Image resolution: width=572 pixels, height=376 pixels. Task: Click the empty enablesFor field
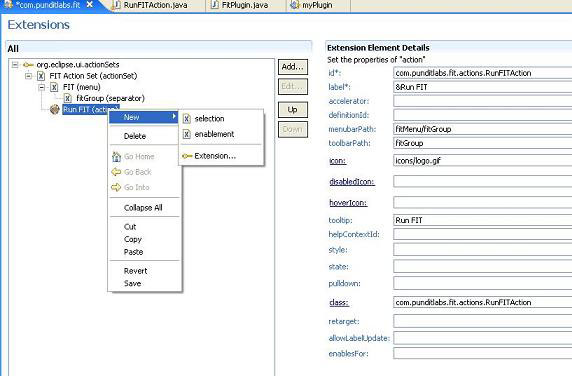pos(482,354)
